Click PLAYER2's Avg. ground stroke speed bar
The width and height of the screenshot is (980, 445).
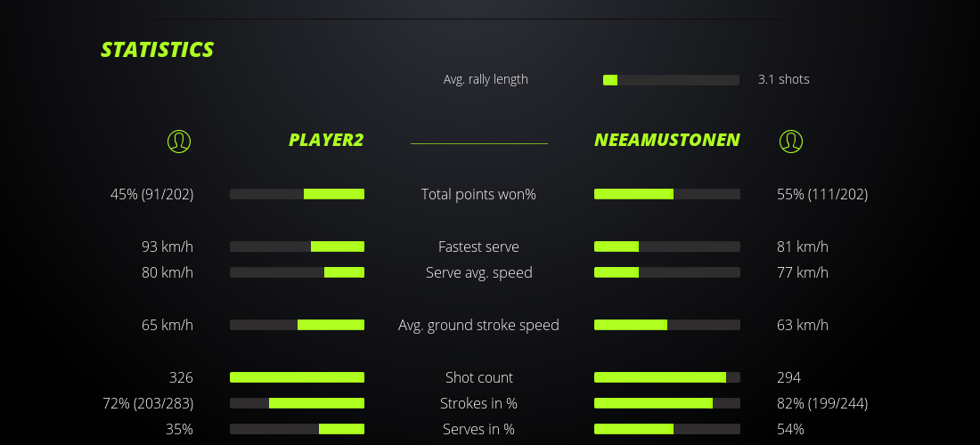coord(297,325)
